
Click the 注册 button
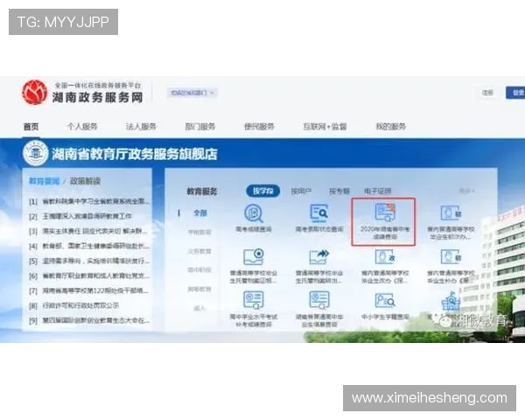click(487, 93)
